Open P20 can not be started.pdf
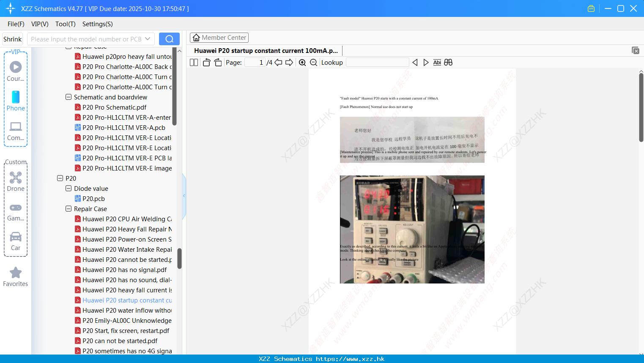The width and height of the screenshot is (644, 363). [116, 341]
